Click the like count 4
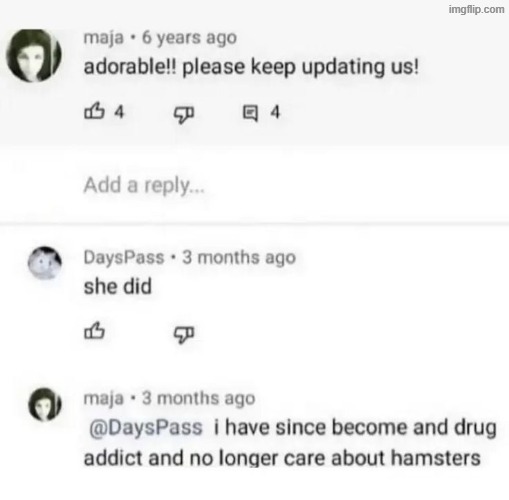 119,112
